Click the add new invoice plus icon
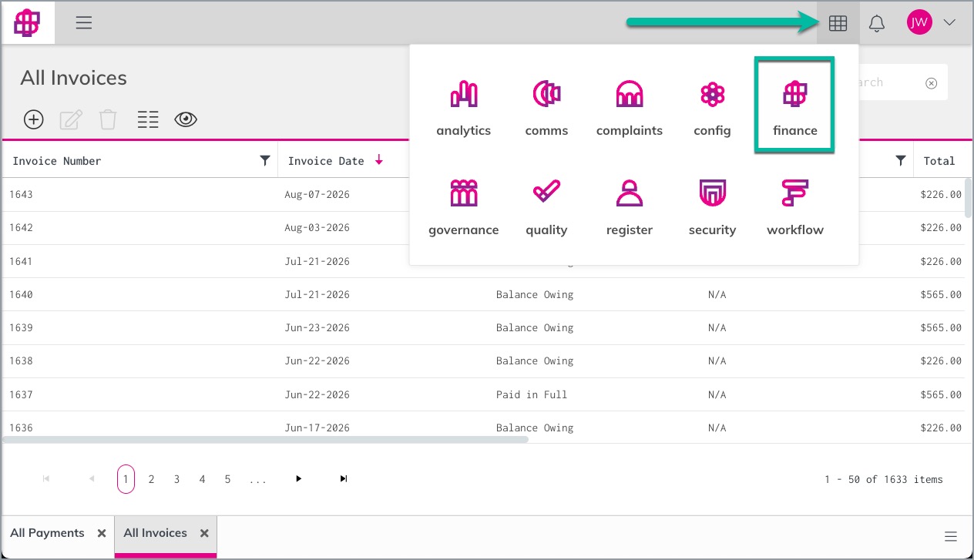Image resolution: width=974 pixels, height=560 pixels. click(x=34, y=119)
